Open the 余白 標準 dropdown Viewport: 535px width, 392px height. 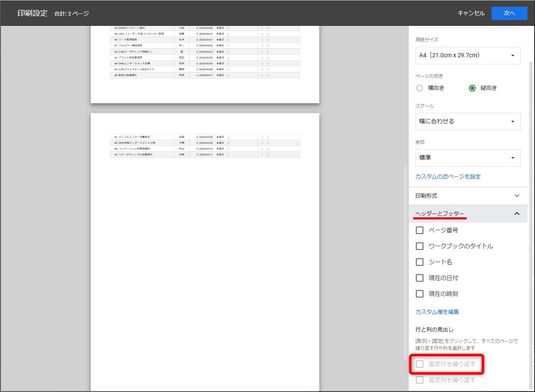468,158
